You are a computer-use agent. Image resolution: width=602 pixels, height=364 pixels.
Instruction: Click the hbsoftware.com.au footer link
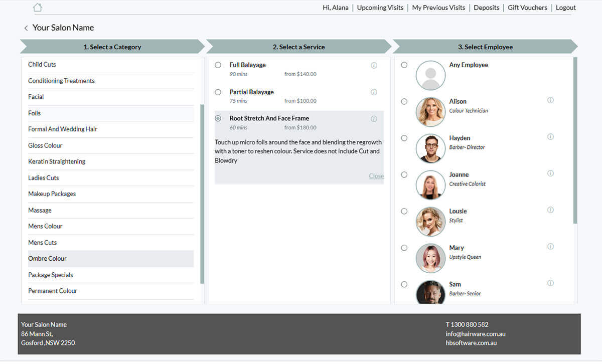[471, 343]
